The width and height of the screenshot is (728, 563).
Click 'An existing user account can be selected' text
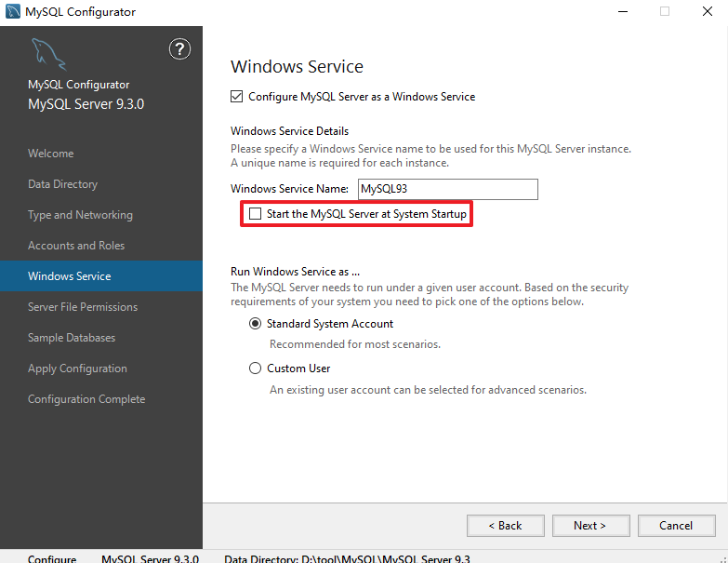(x=428, y=390)
